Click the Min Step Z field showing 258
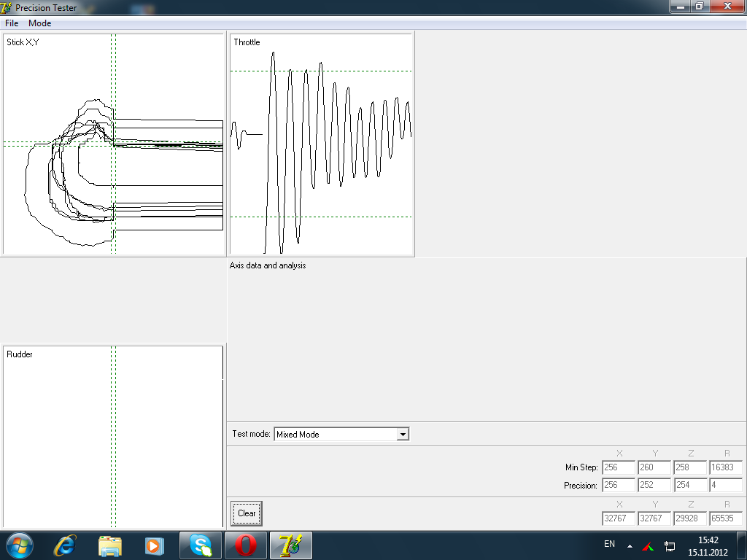Image resolution: width=747 pixels, height=560 pixels. click(690, 467)
